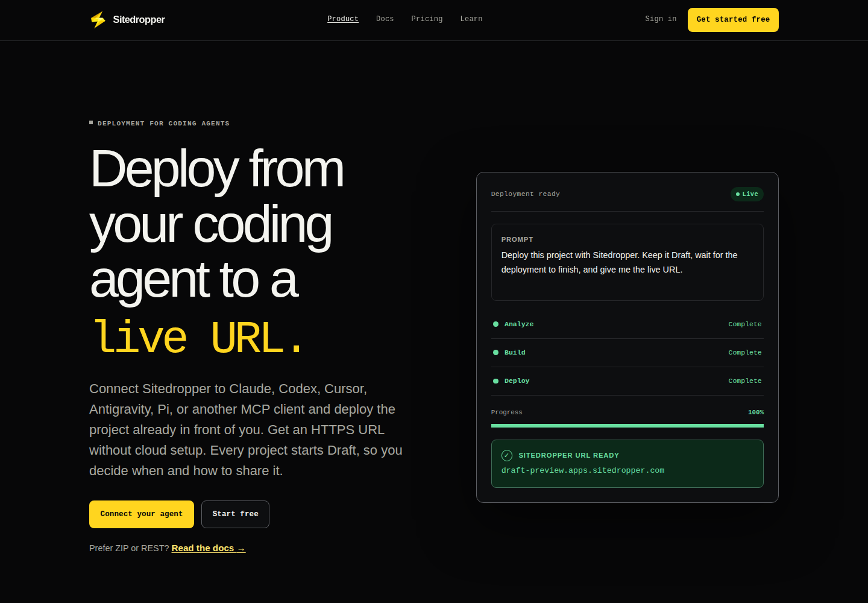Open the Product menu item

[343, 19]
